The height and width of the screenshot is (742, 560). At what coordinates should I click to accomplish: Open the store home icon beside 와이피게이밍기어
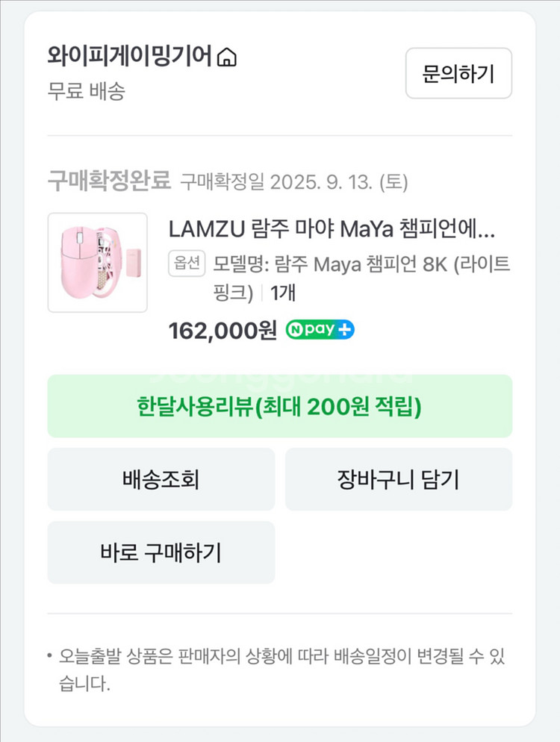[226, 57]
